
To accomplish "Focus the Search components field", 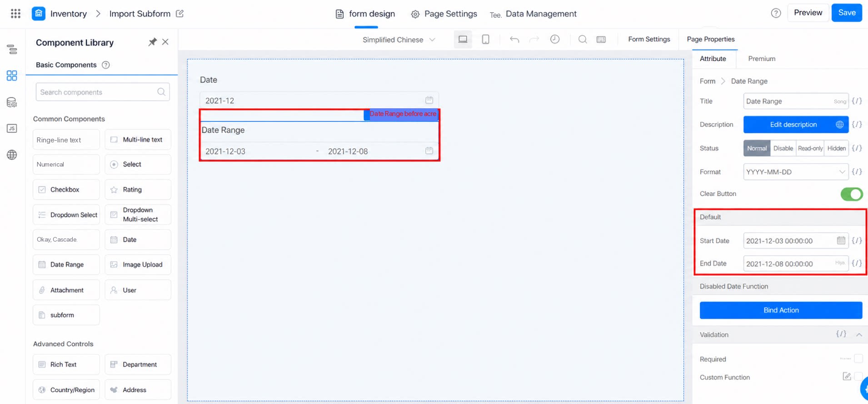I will coord(103,92).
